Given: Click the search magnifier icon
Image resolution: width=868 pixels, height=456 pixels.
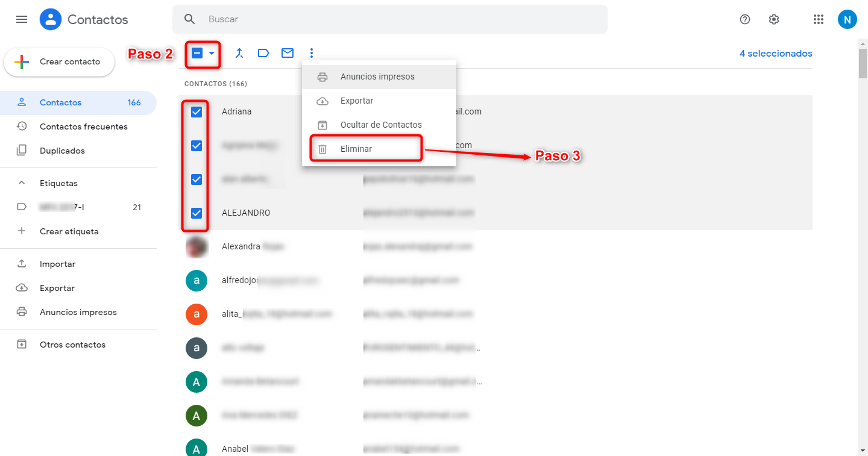Looking at the screenshot, I should (x=189, y=19).
